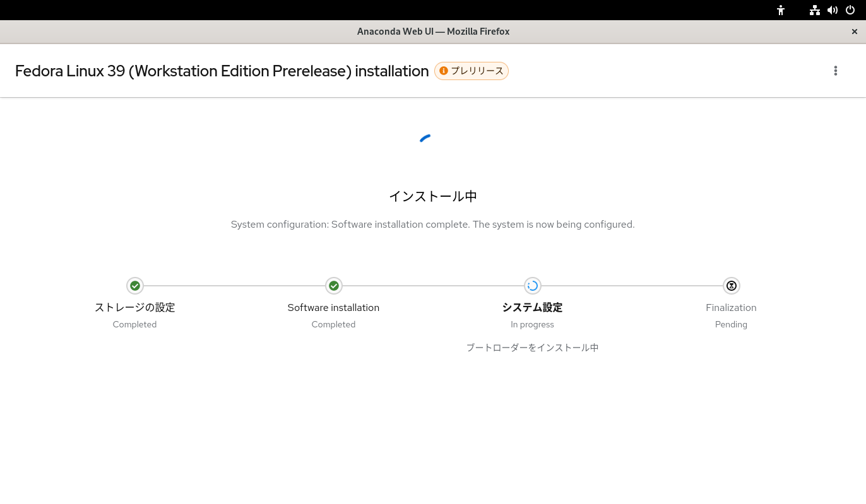866x504 pixels.
Task: Click the Software installation completed checkmark icon
Action: (x=334, y=286)
